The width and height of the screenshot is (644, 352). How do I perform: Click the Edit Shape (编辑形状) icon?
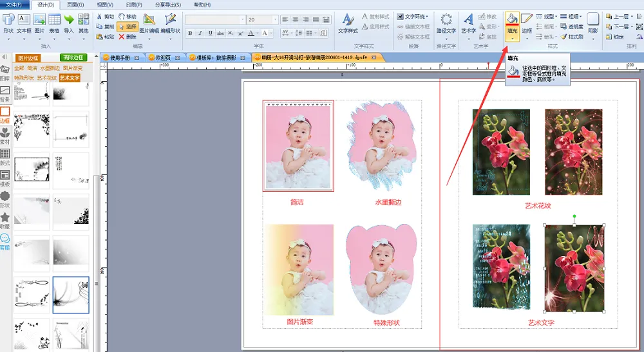tap(170, 24)
